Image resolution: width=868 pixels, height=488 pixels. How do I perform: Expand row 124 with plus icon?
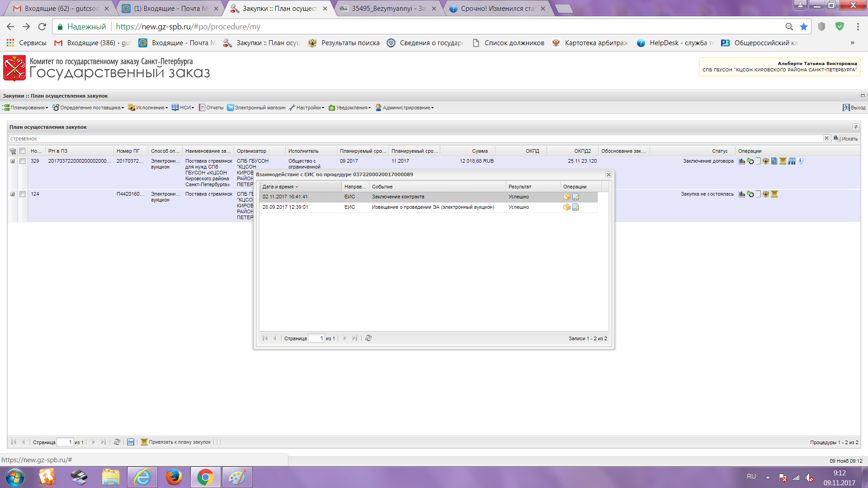pyautogui.click(x=13, y=194)
